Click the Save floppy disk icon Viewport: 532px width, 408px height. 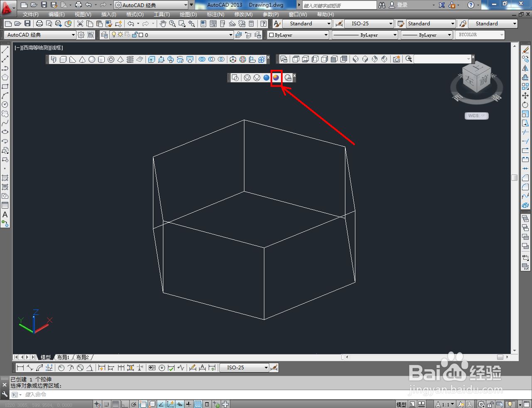pyautogui.click(x=27, y=24)
